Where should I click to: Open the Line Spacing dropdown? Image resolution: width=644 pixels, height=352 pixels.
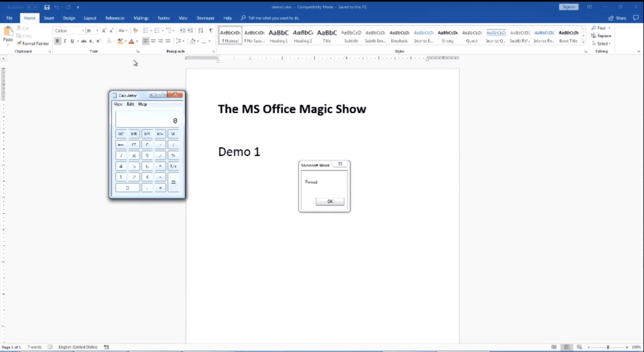pos(180,41)
